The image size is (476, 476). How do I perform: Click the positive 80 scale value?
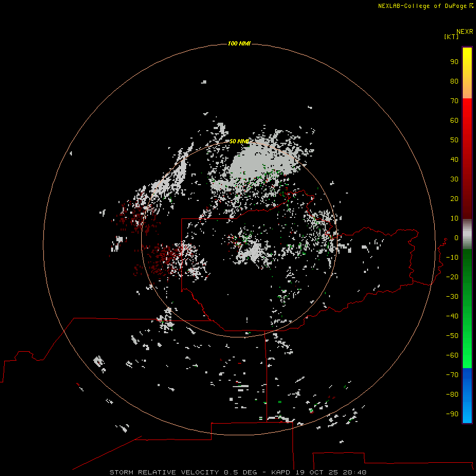(454, 81)
